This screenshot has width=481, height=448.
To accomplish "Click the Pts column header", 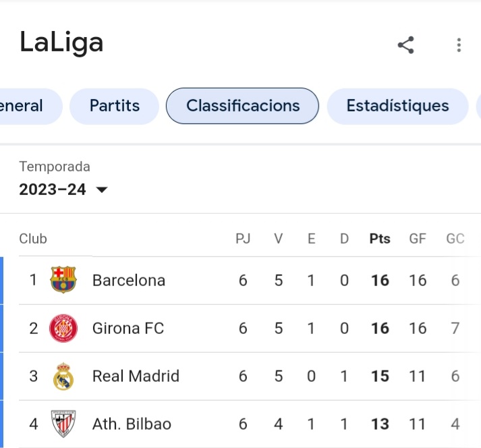I will coord(380,239).
